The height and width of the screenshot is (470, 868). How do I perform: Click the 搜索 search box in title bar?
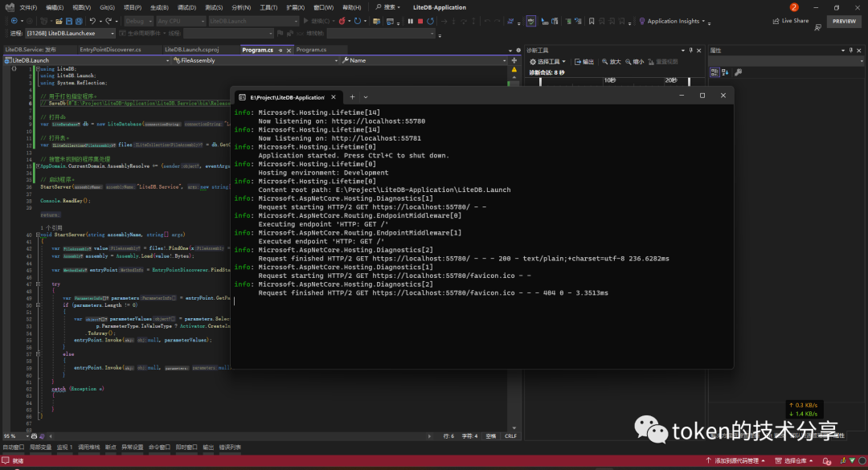pos(387,7)
